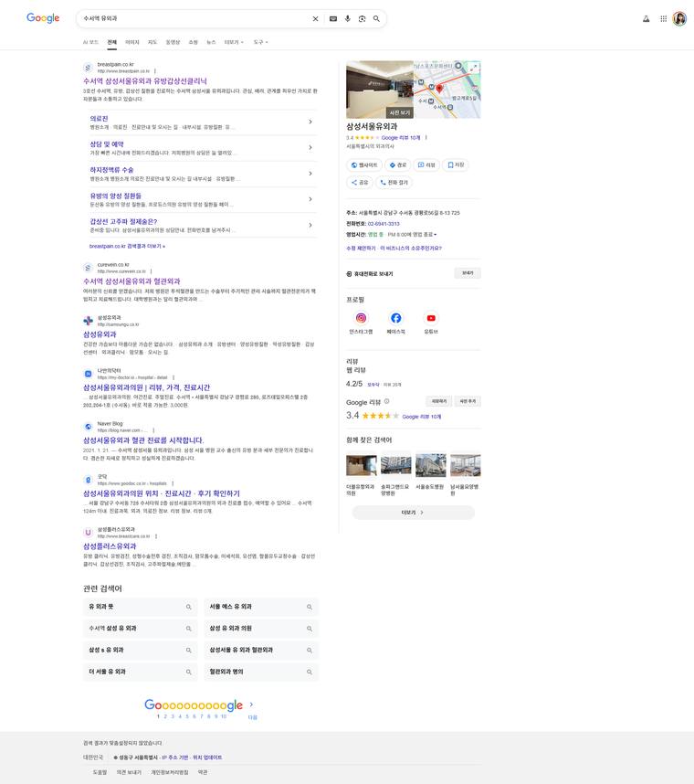Clear the search box with the X icon
694x784 pixels.
coord(315,19)
